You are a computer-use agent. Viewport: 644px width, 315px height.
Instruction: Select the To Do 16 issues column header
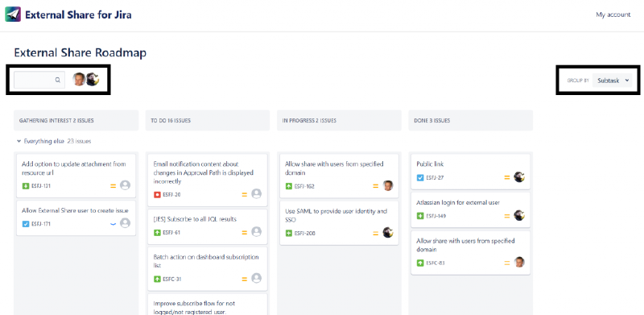(208, 121)
